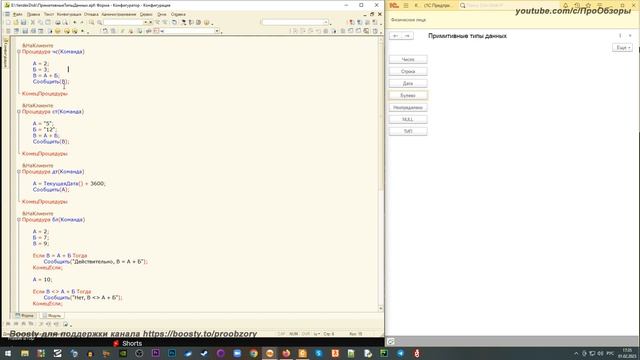Click the NULL button
The width and height of the screenshot is (640, 360).
[408, 119]
